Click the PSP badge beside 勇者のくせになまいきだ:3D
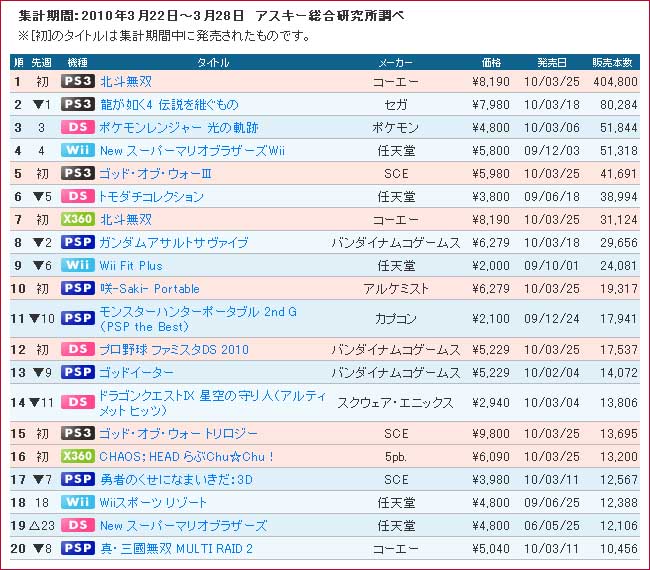The image size is (650, 570). click(78, 479)
